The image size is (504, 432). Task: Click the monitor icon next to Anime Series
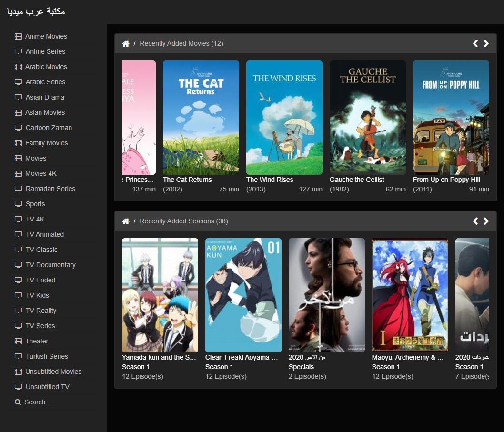[18, 51]
